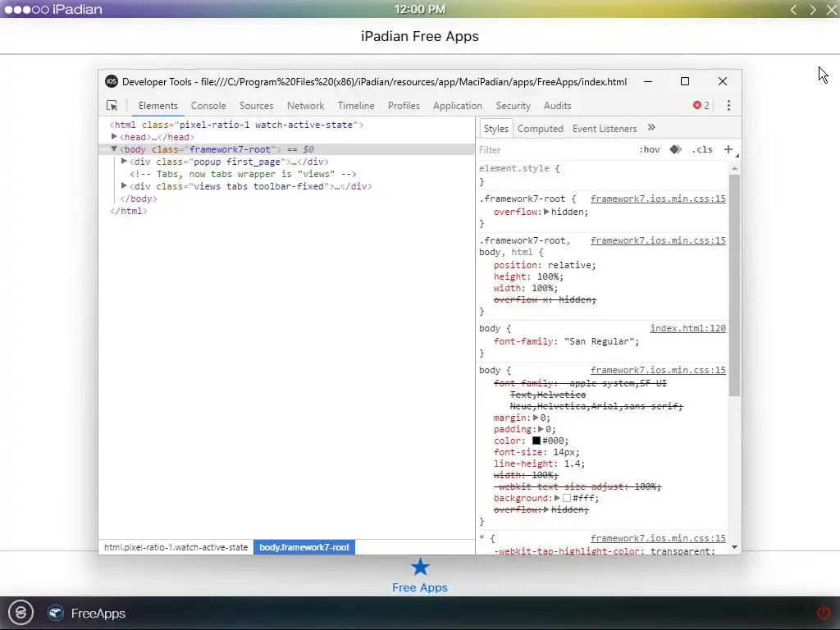Open framework7.ios.min.css:15 link for .framework7-root rule
840x630 pixels.
click(658, 199)
